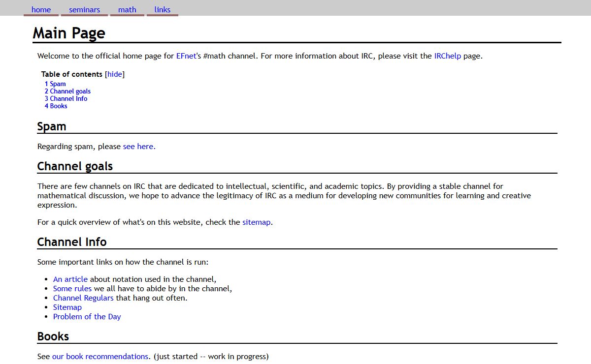Click the Sitemap bullet link
Viewport: 591px width, 364px height.
pos(67,307)
